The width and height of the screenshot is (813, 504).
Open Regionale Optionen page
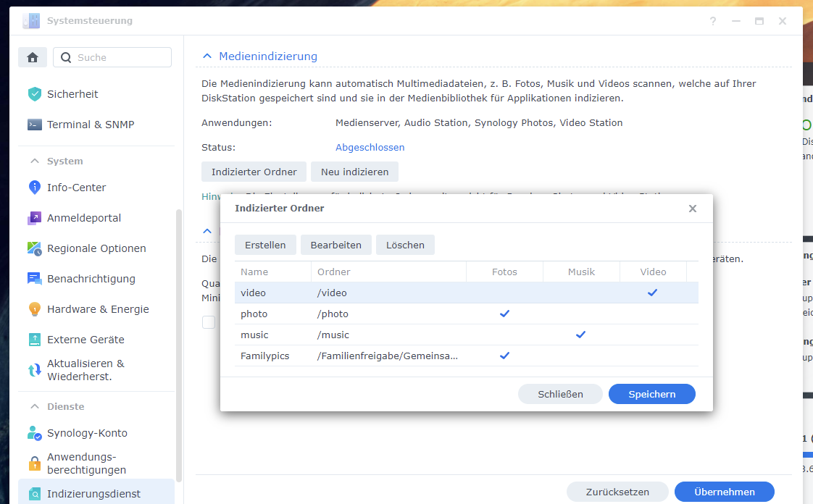(x=96, y=248)
